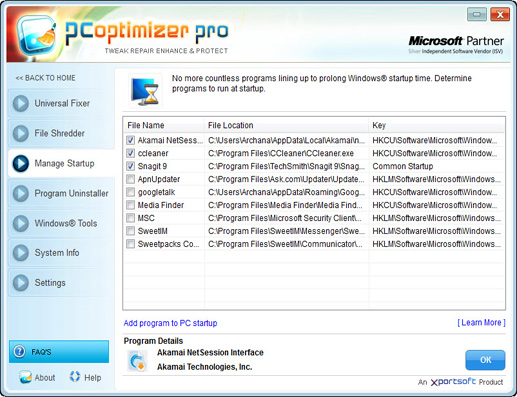This screenshot has width=517, height=397.
Task: Click the Akamai Technologies, Inc. text
Action: [x=205, y=367]
